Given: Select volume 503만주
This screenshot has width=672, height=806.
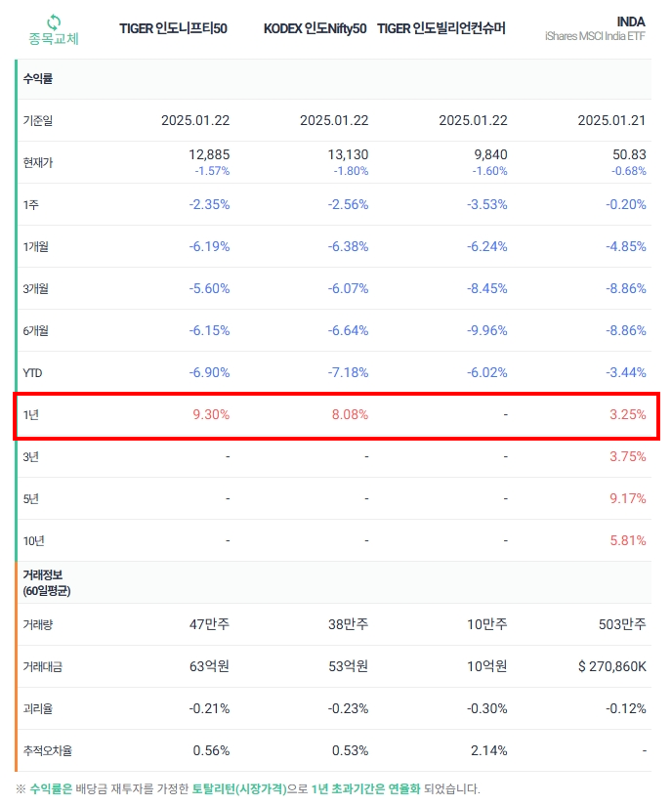Looking at the screenshot, I should pyautogui.click(x=622, y=624).
